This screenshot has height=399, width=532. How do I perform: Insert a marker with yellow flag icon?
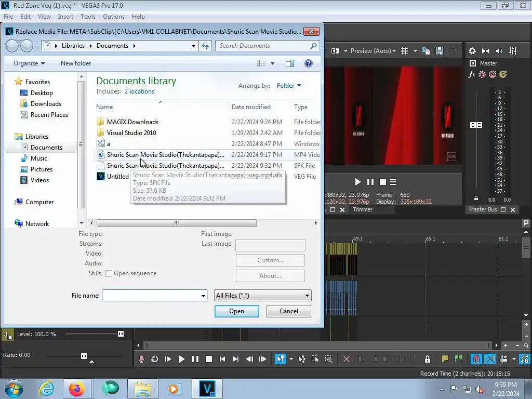(x=445, y=359)
